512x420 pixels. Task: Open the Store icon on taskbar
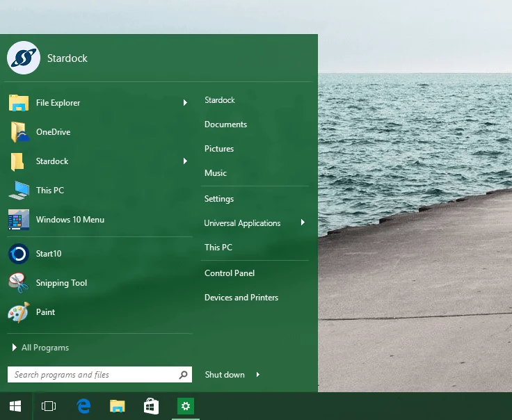coord(151,406)
